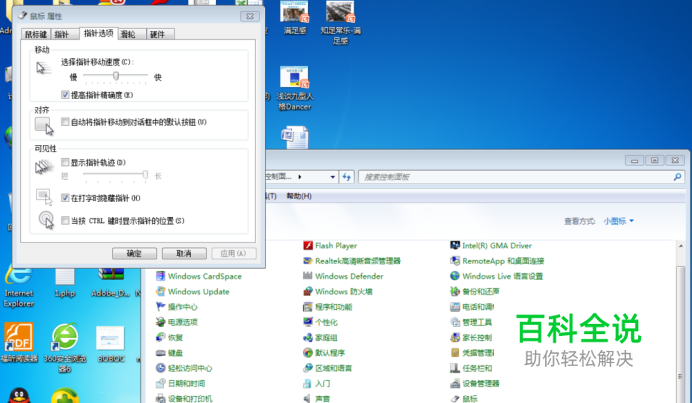Open the 帮助(H) menu

pos(299,196)
